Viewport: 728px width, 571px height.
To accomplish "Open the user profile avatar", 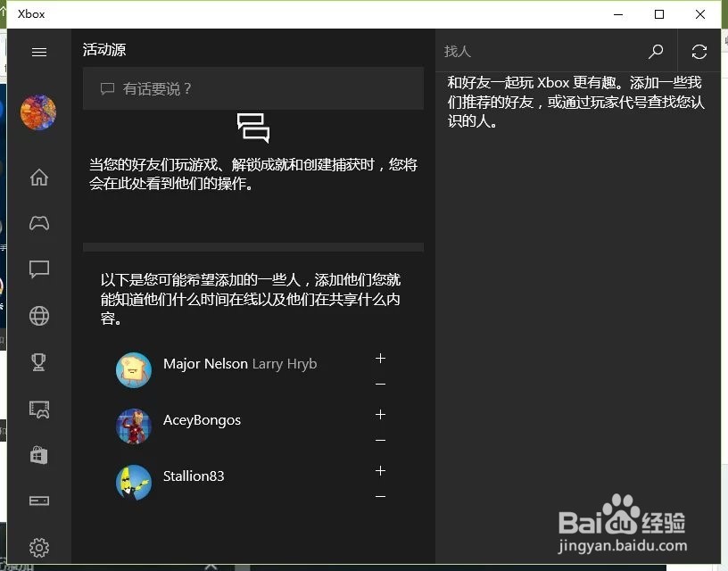I will [x=38, y=112].
